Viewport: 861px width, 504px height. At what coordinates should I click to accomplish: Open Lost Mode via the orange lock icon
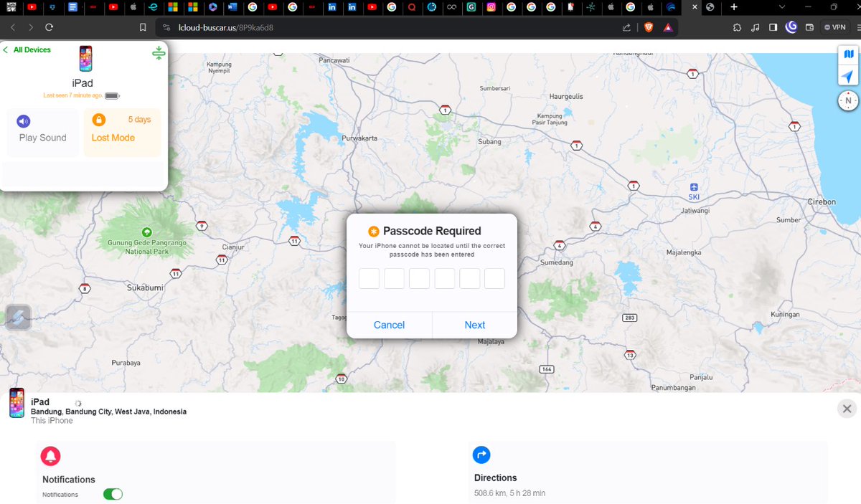pos(98,121)
